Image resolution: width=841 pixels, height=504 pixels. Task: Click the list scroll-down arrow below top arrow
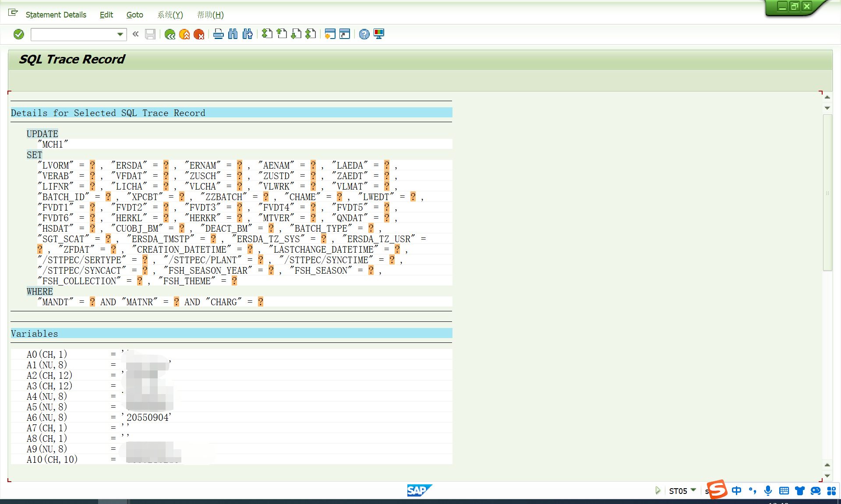pos(827,108)
